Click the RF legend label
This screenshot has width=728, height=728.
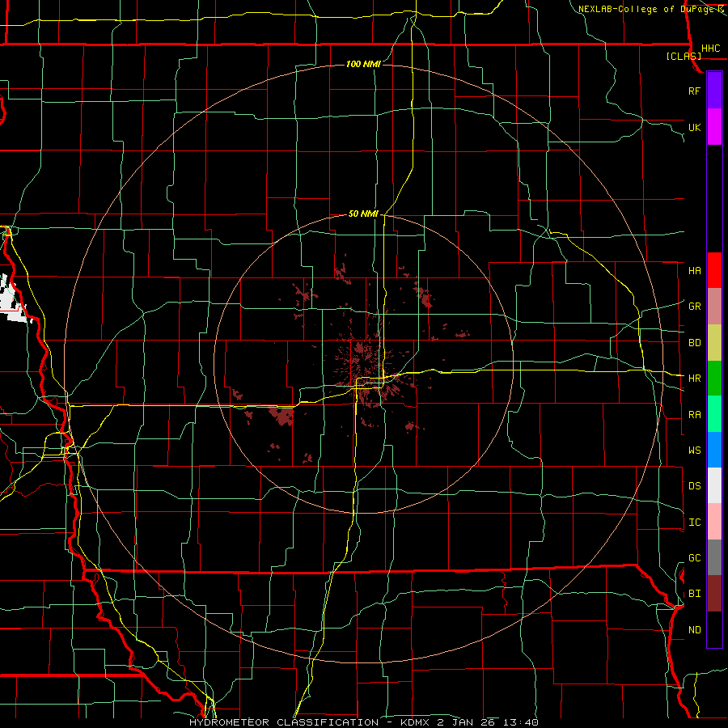point(694,91)
